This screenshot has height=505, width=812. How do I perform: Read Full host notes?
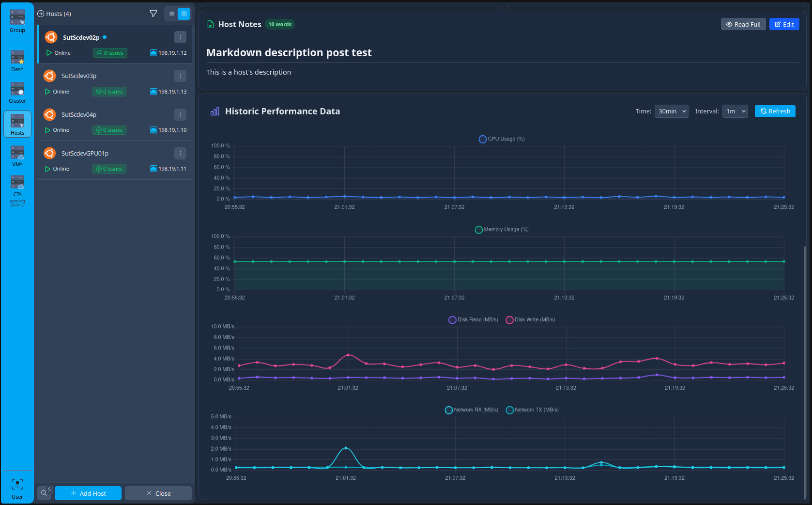[x=743, y=24]
